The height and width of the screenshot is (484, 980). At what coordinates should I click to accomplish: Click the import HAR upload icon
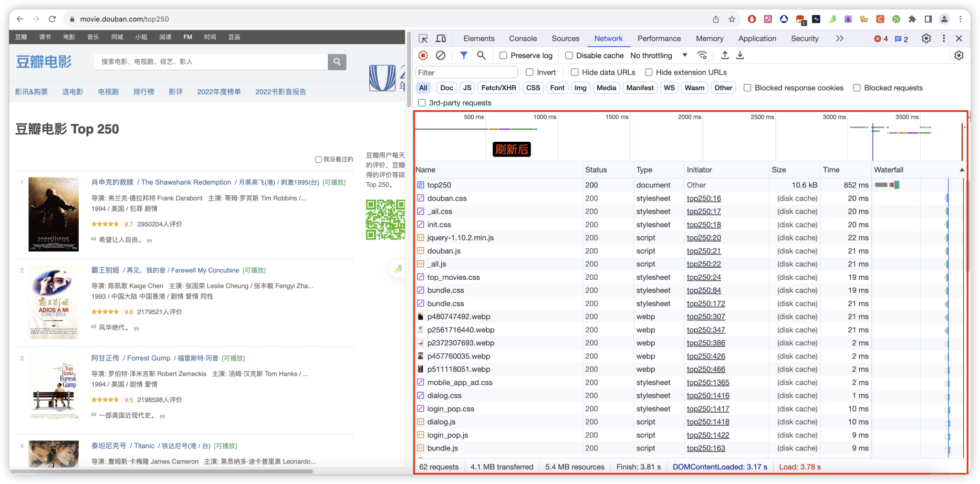point(725,55)
